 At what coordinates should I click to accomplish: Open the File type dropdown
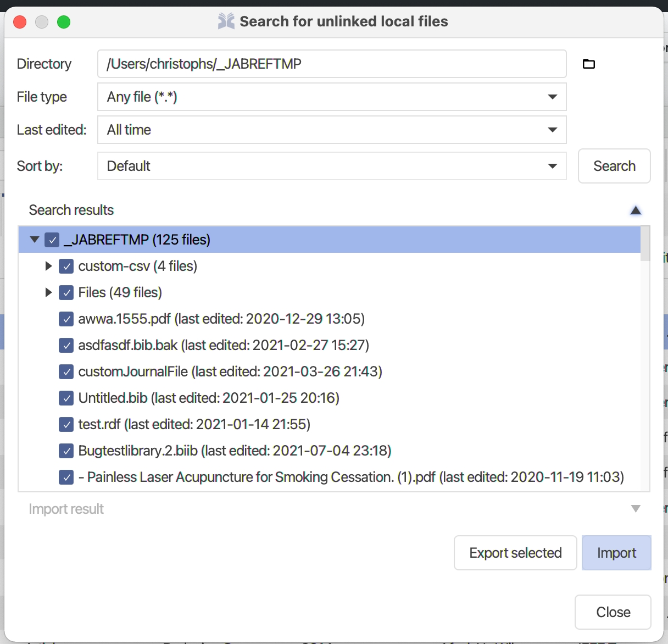[x=332, y=97]
